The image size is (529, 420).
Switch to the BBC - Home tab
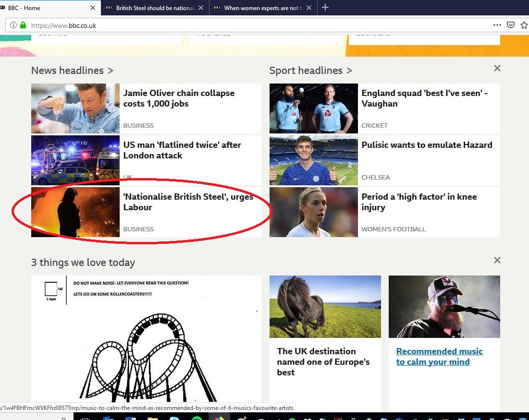pos(50,8)
